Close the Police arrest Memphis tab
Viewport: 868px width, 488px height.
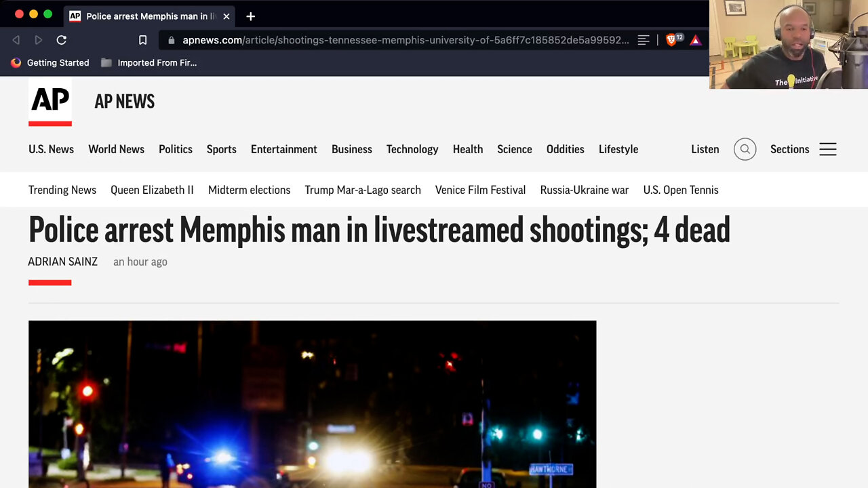pos(226,16)
